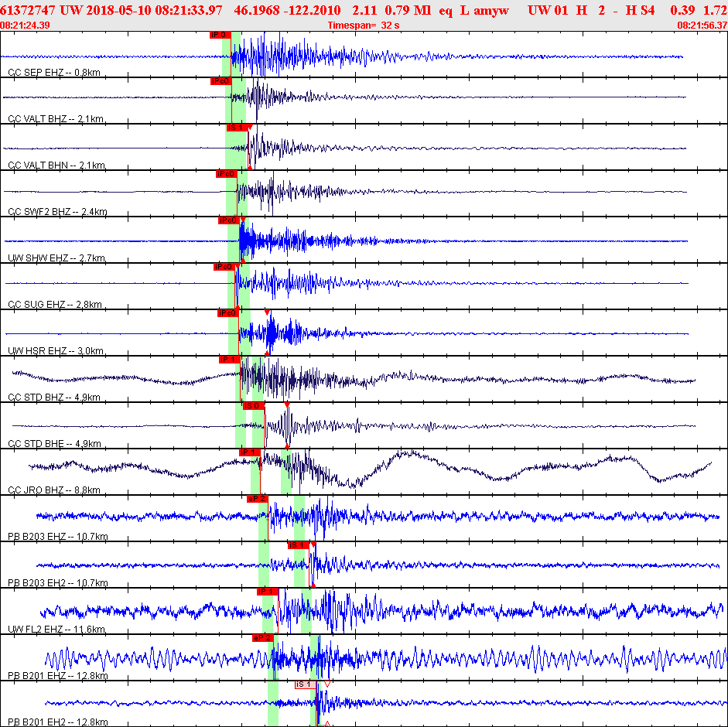Select the iP 1 pick flag on STD BHZ
The width and height of the screenshot is (728, 727).
pos(229,360)
